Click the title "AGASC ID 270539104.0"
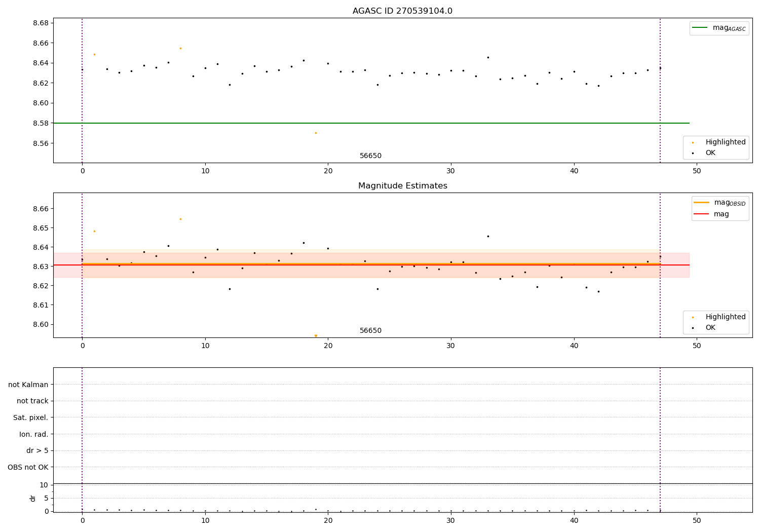 (x=402, y=11)
